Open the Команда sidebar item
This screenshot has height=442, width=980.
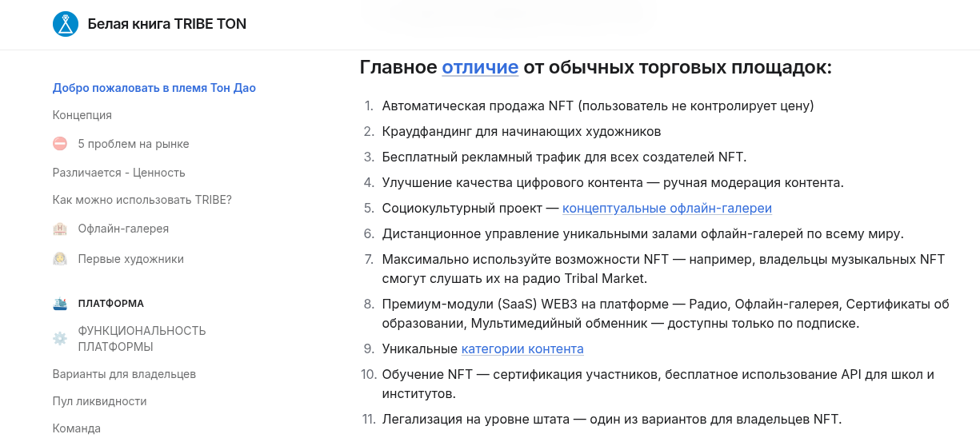[x=77, y=428]
